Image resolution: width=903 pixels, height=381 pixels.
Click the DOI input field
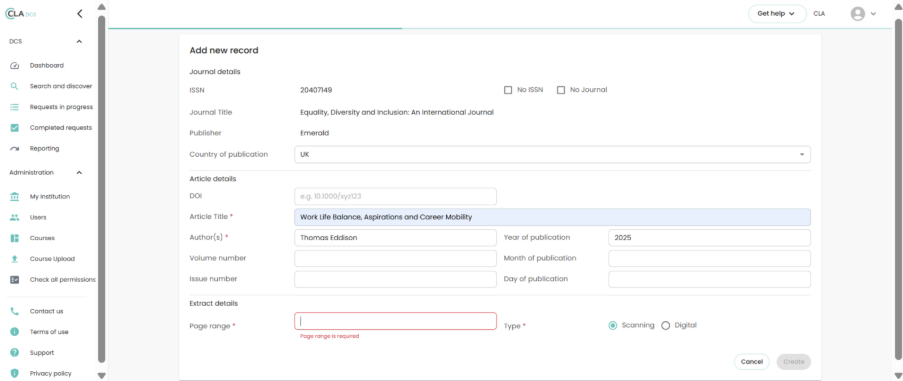tap(395, 196)
